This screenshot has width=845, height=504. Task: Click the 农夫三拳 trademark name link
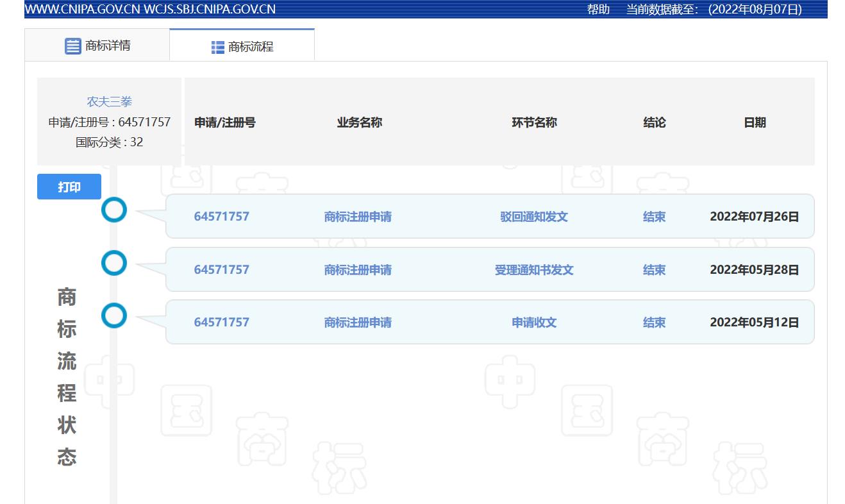coord(110,102)
